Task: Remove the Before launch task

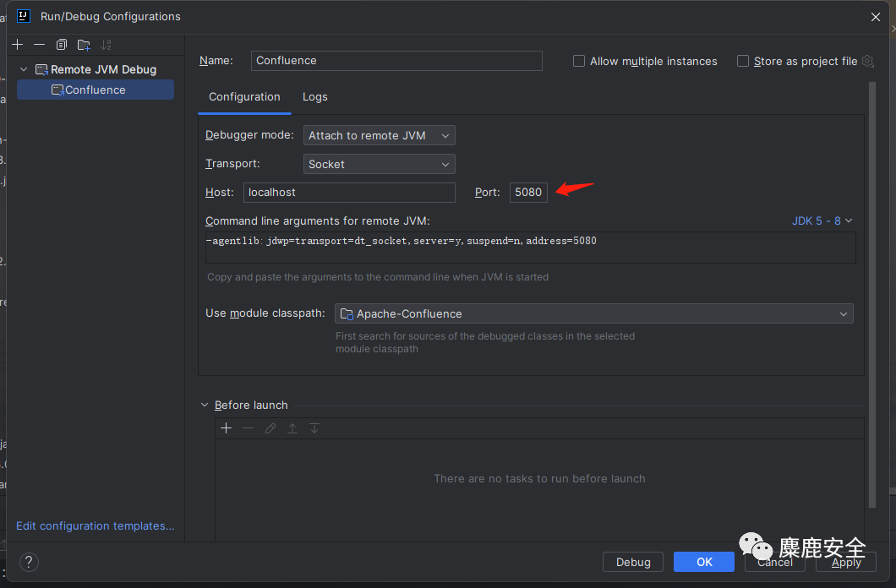Action: (248, 428)
